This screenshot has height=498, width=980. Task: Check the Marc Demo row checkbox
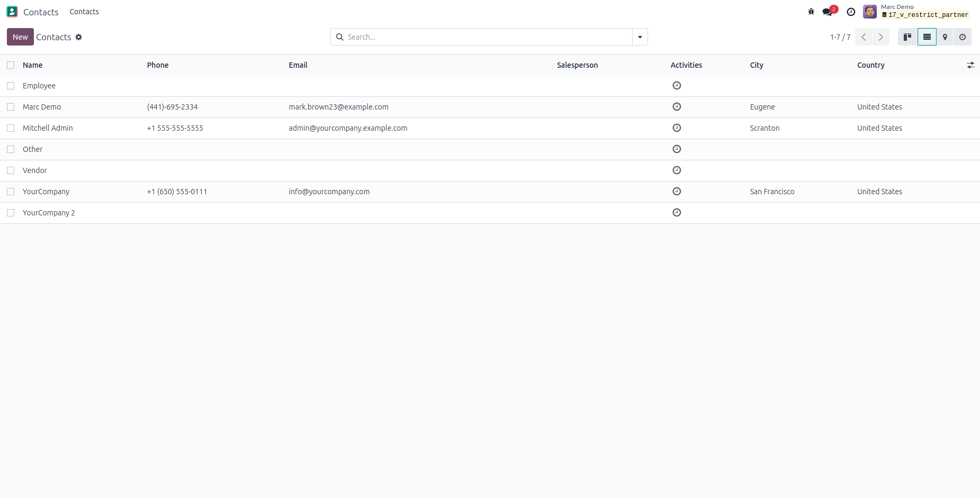point(11,107)
